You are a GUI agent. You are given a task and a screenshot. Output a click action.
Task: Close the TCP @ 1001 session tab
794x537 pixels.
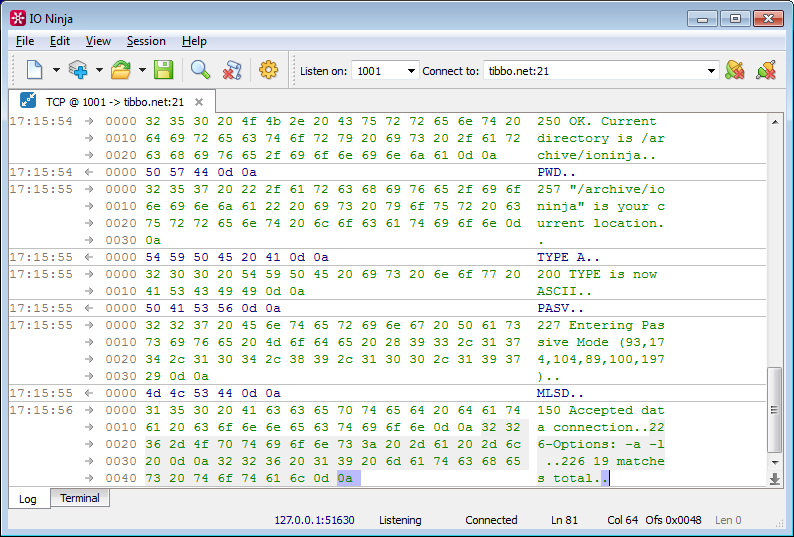click(199, 102)
